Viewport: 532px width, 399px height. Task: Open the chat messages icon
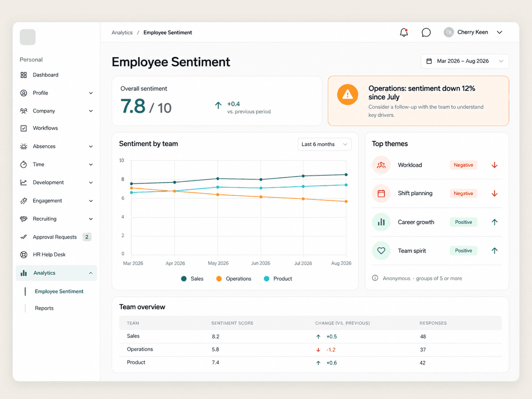(426, 32)
